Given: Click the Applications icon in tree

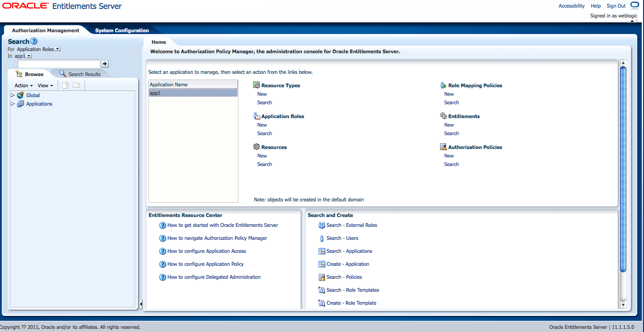Looking at the screenshot, I should click(x=20, y=104).
